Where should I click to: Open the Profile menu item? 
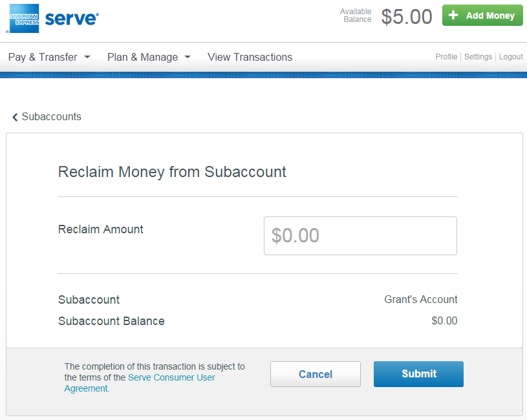pos(446,57)
